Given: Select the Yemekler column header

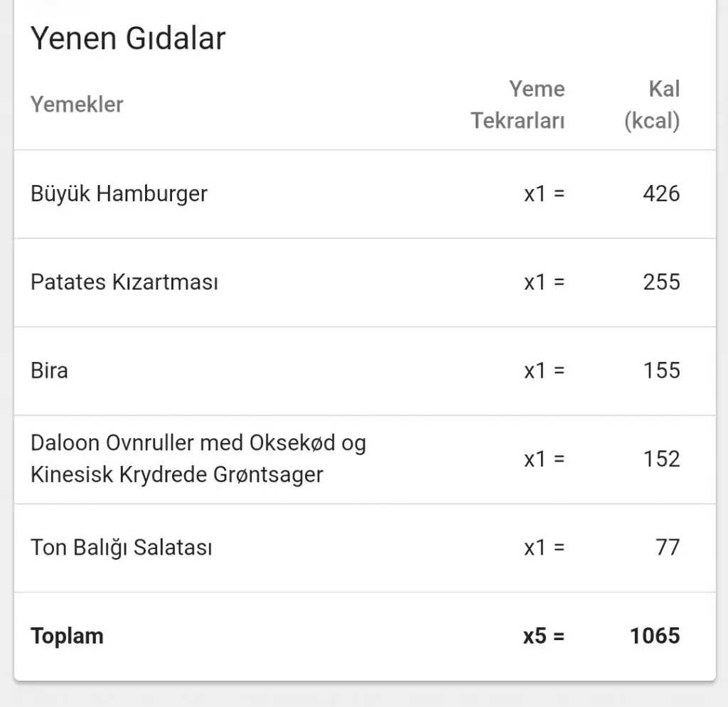Looking at the screenshot, I should [x=77, y=105].
